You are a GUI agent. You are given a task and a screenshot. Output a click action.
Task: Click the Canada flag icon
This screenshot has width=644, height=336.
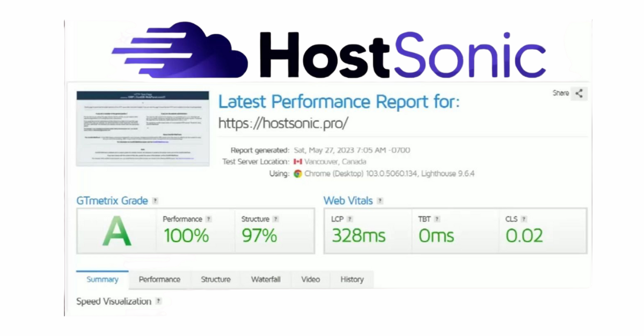point(298,161)
